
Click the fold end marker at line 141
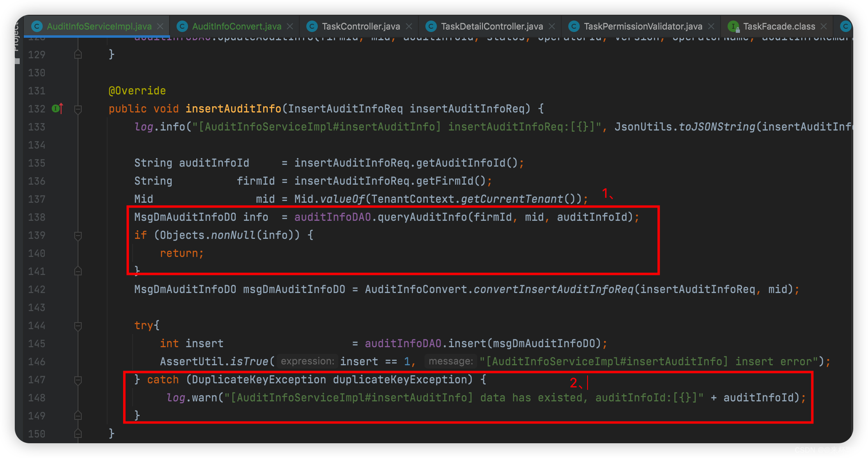click(x=78, y=271)
